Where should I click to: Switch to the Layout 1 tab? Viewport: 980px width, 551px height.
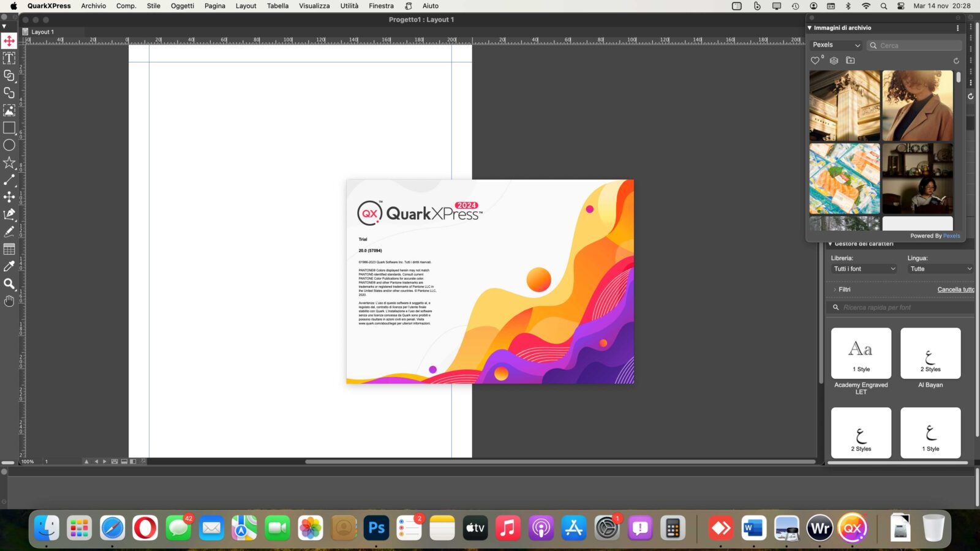(43, 31)
